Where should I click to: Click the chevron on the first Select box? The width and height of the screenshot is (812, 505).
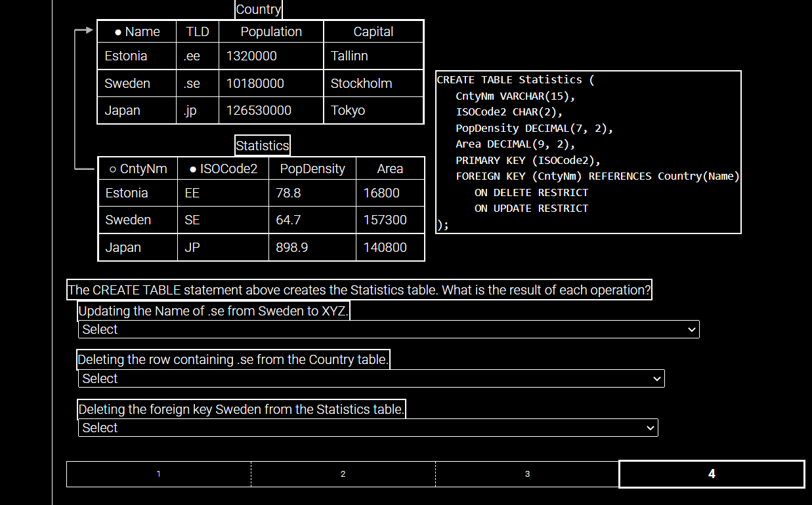pyautogui.click(x=691, y=329)
